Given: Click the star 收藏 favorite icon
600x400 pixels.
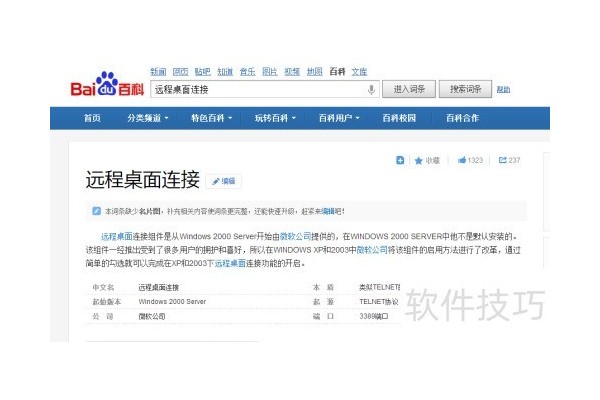Looking at the screenshot, I should click(418, 160).
